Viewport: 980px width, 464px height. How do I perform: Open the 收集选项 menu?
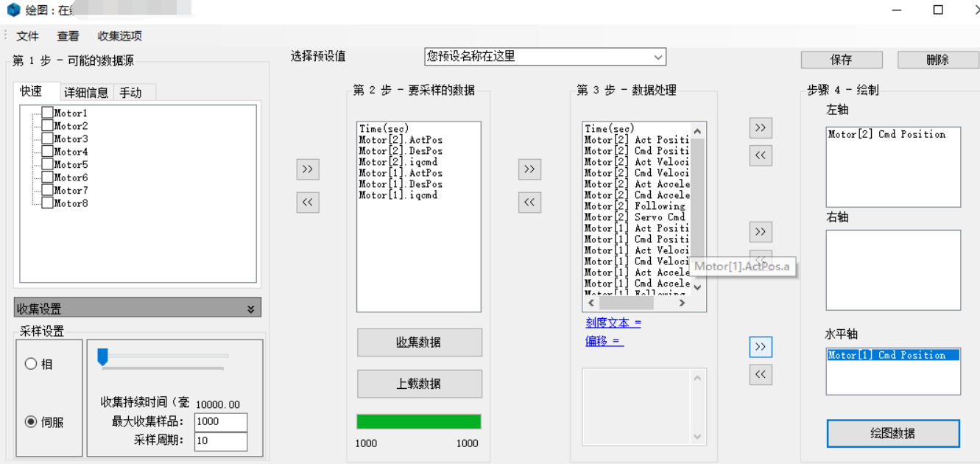(120, 35)
